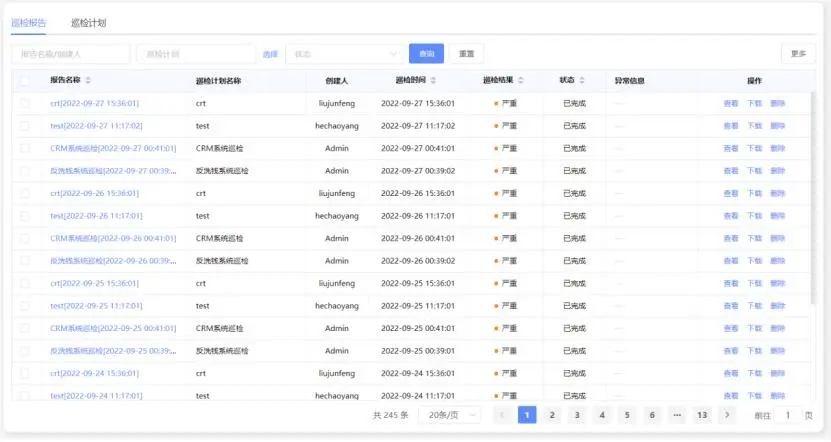Sort by 巡检时间 column sort icon
Image resolution: width=831 pixels, height=442 pixels.
coord(433,80)
